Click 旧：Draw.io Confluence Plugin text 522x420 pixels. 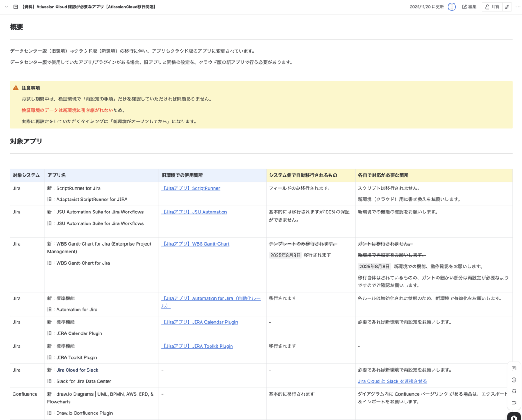pos(80,413)
